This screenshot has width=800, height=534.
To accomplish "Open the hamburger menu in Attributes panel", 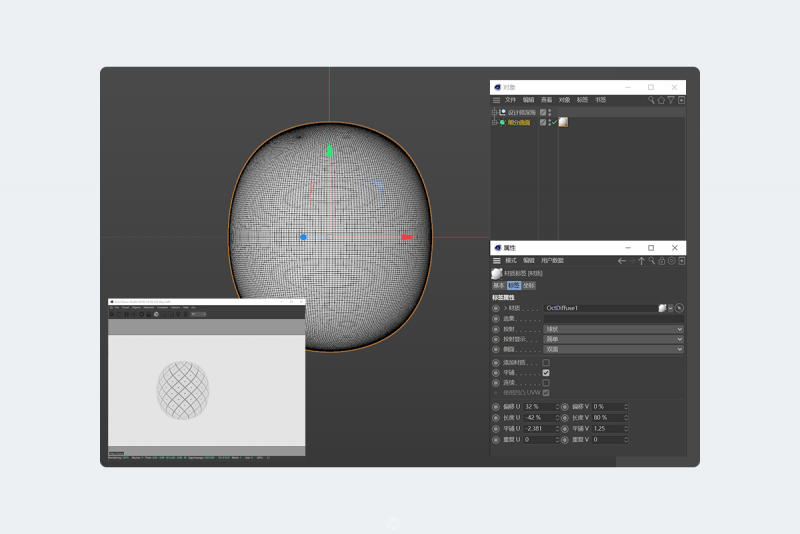I will point(496,261).
